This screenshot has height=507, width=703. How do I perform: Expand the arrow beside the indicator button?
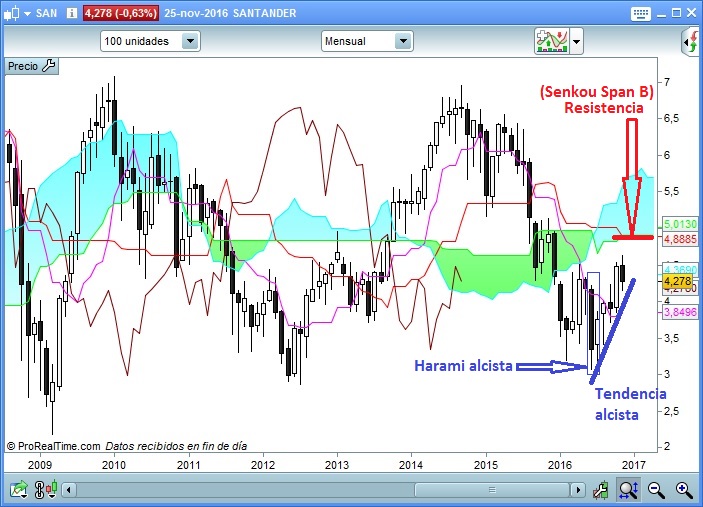pos(577,41)
